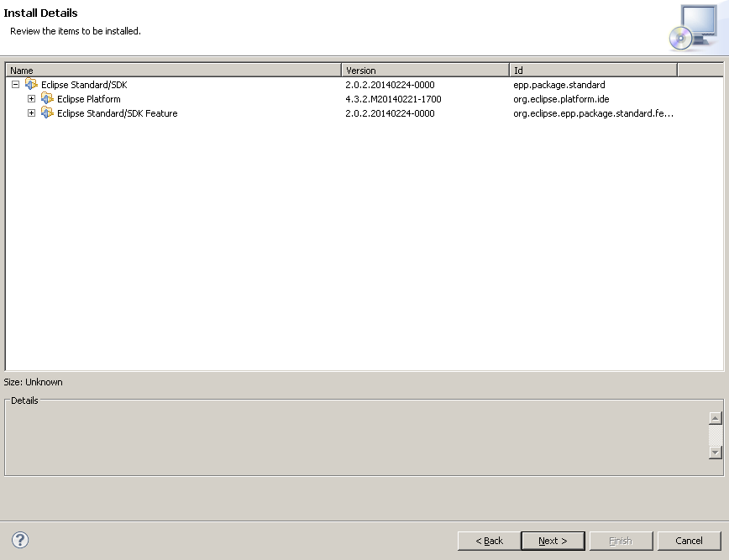Click the disabled Finish button
This screenshot has height=560, width=729.
621,541
